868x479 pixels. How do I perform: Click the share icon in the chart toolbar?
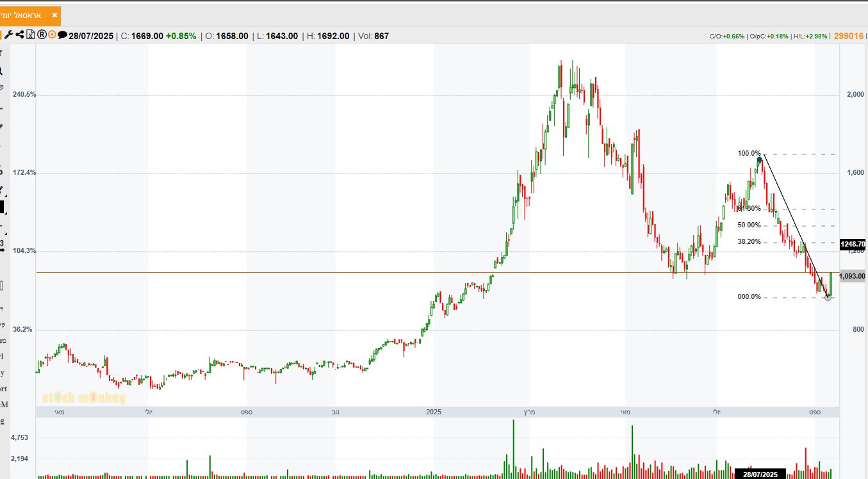[x=20, y=35]
